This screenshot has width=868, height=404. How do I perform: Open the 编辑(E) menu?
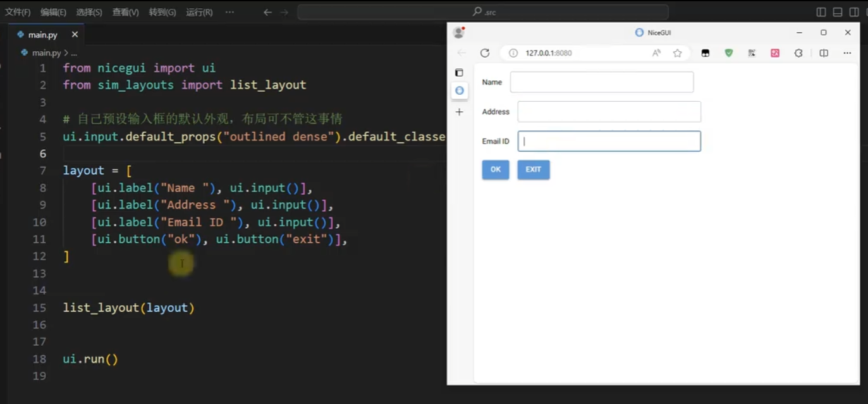point(53,12)
